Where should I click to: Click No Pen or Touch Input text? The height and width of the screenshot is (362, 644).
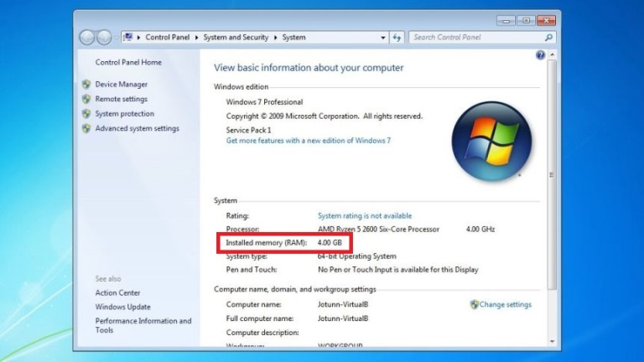398,270
